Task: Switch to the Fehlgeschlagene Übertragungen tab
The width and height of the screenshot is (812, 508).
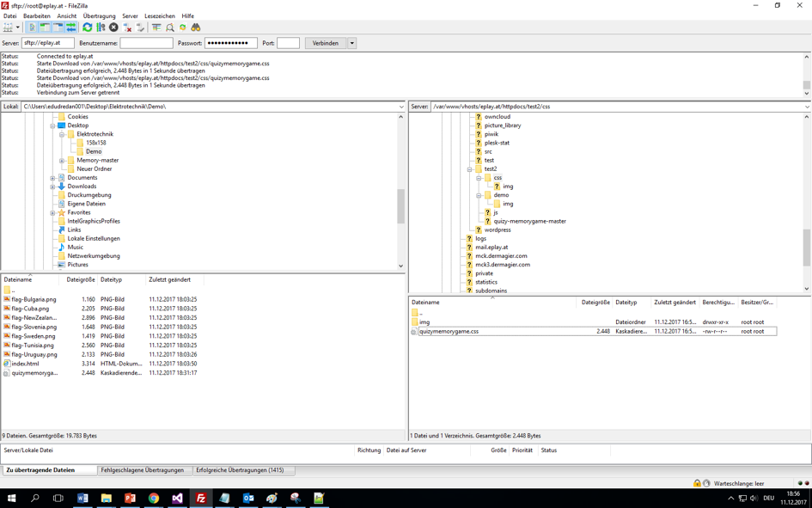Action: [142, 470]
